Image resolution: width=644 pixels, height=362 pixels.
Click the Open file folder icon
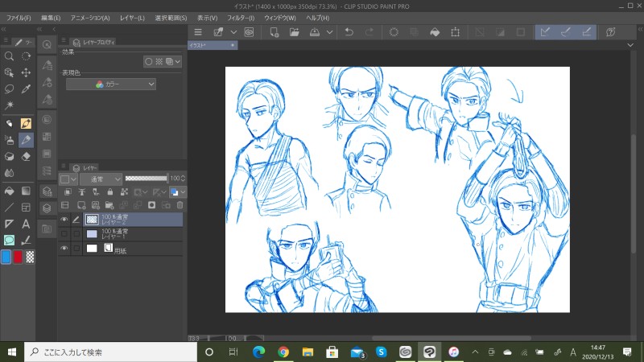[x=295, y=32]
